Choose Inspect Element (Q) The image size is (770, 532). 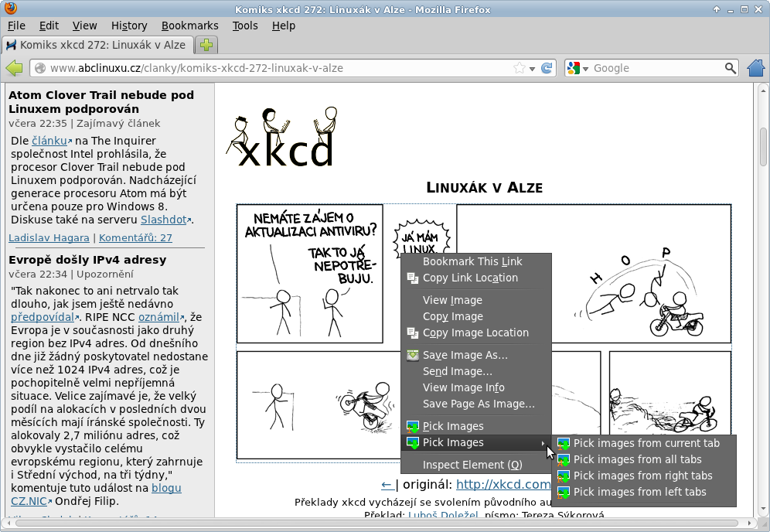pyautogui.click(x=476, y=465)
